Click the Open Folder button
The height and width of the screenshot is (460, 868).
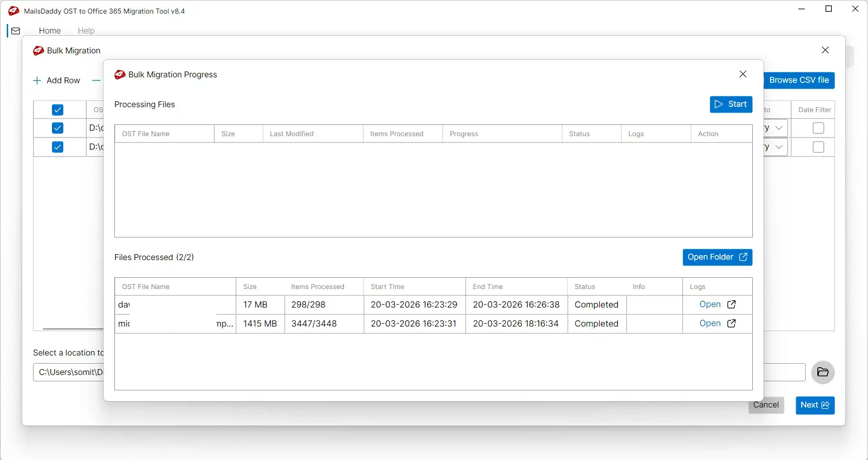717,257
